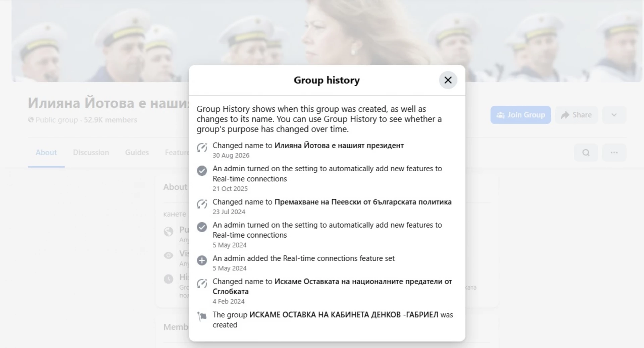Click the globe Public icon in About panel
Screen dimensions: 644x348
point(168,231)
